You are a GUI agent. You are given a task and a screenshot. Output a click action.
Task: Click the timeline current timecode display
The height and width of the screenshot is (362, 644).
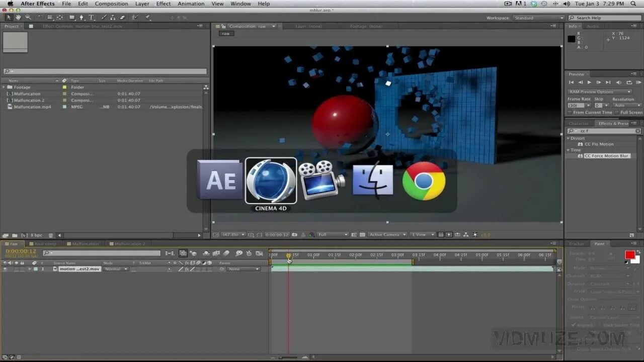[x=21, y=251]
